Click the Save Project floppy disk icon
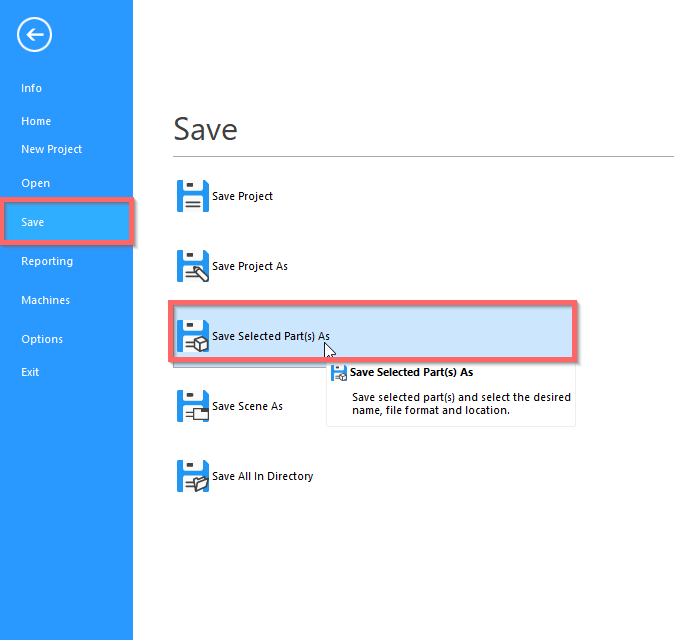The height and width of the screenshot is (640, 674). [x=192, y=196]
